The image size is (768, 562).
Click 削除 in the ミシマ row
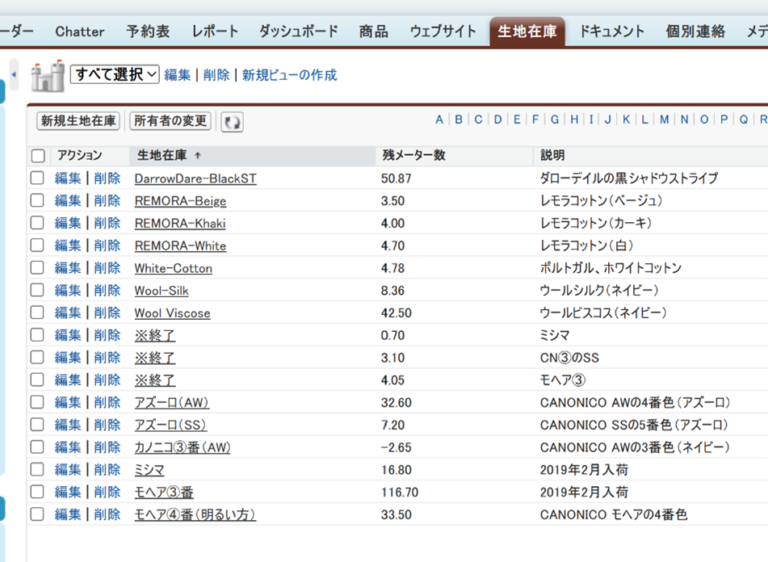pos(107,469)
